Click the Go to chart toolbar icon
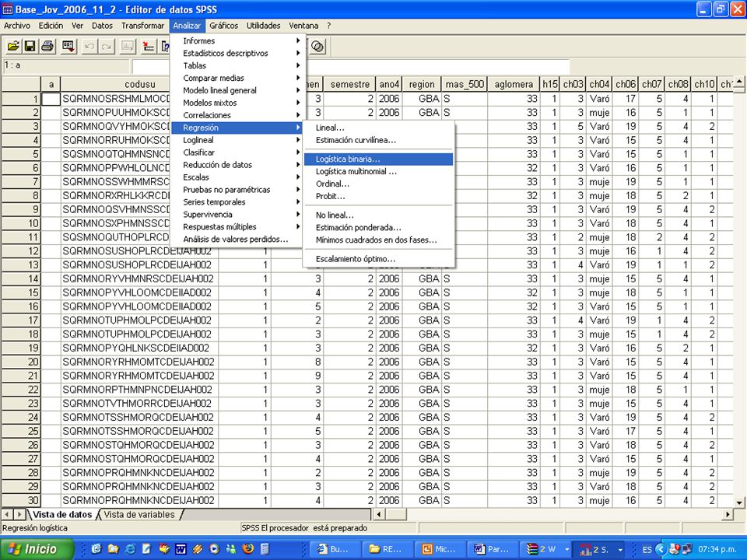The height and width of the screenshot is (560, 747). pyautogui.click(x=127, y=46)
